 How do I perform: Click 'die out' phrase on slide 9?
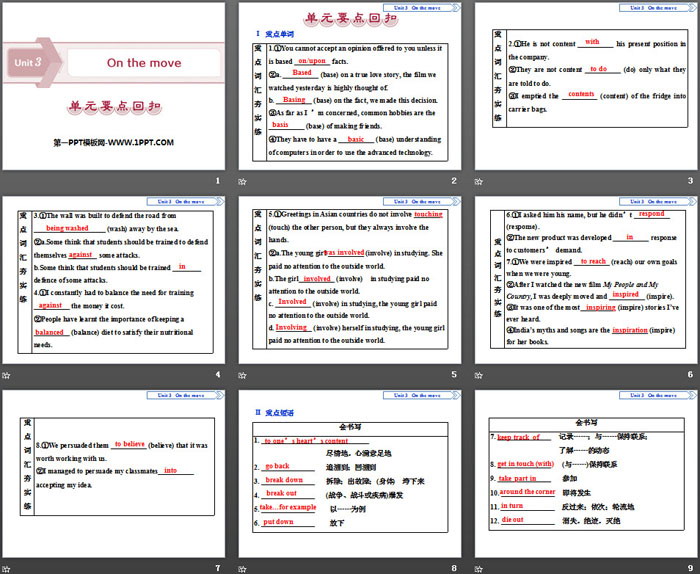click(x=512, y=520)
